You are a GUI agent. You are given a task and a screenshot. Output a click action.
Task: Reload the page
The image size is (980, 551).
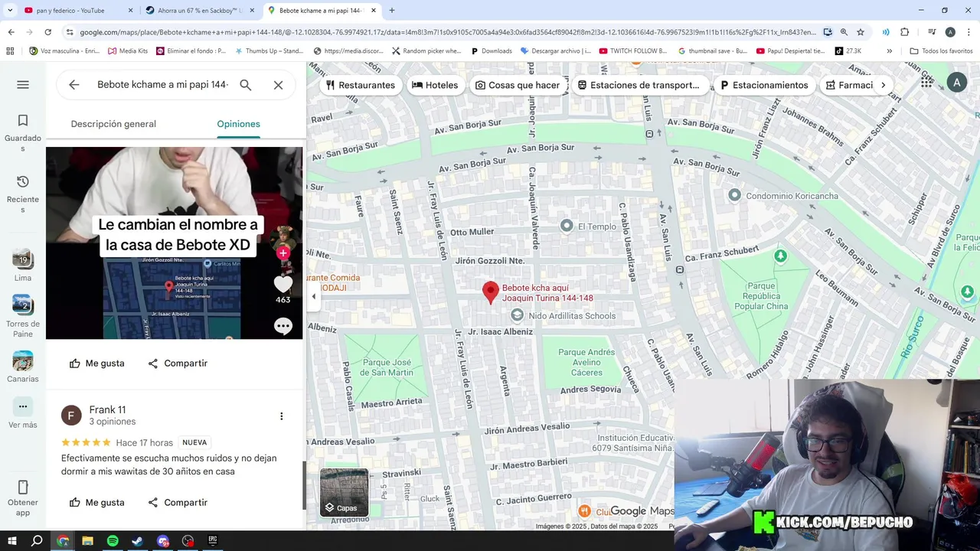(x=47, y=32)
